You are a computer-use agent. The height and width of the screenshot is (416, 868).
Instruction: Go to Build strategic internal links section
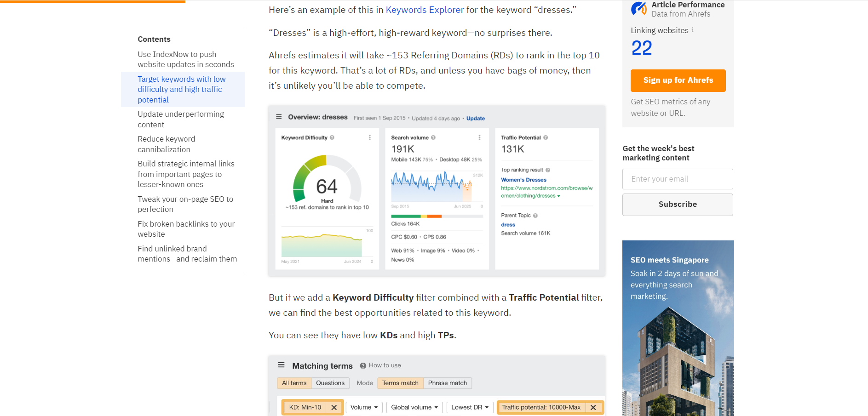(x=186, y=174)
